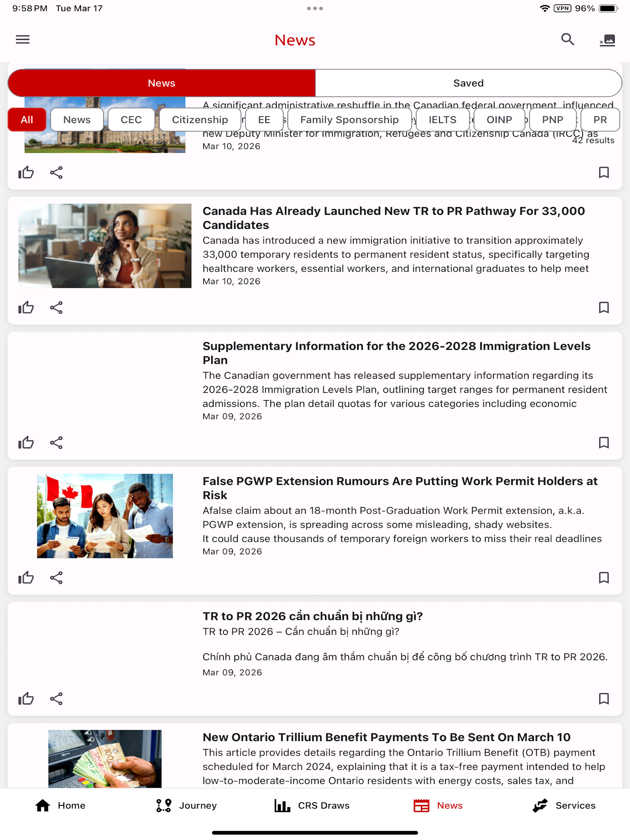Open Supplementary Information 2026-2028 Levels Plan headline
Screen dimensions: 630x840
click(396, 353)
